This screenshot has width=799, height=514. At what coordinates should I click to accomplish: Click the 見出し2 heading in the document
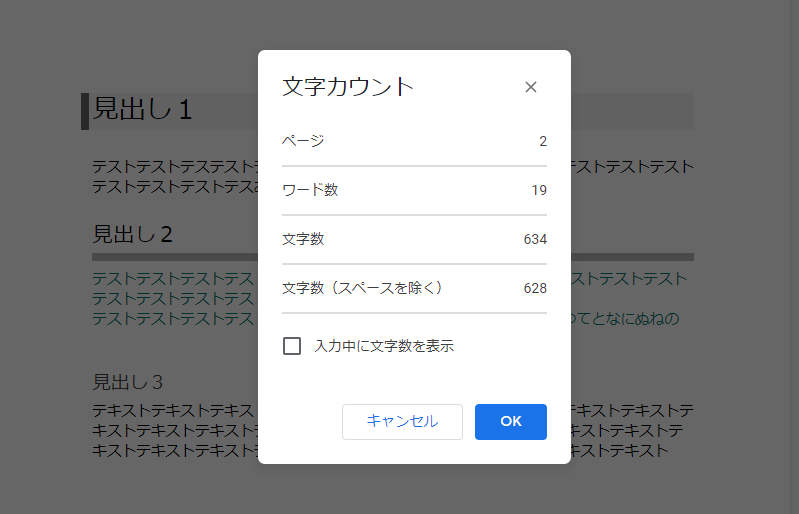tap(132, 234)
